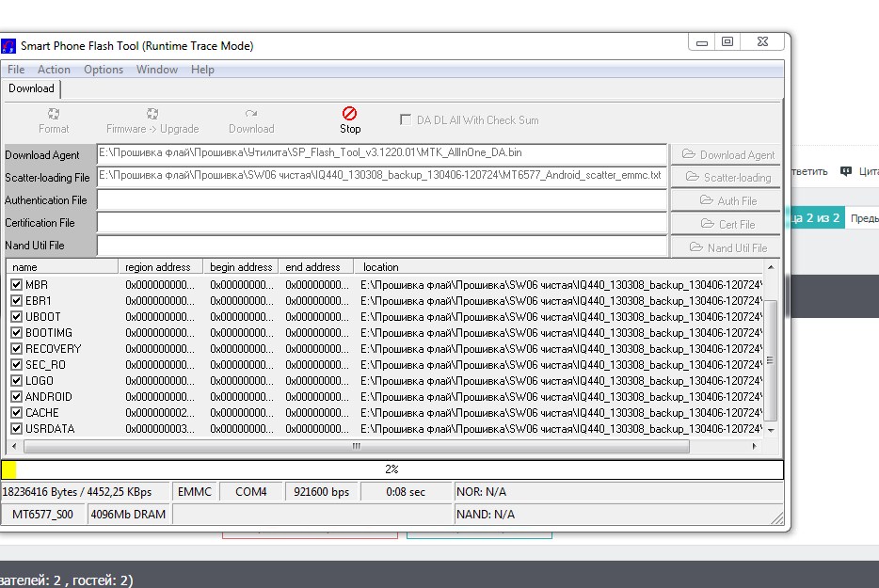Enable DA DL All With Check Sum
This screenshot has width=879, height=588.
[x=407, y=119]
